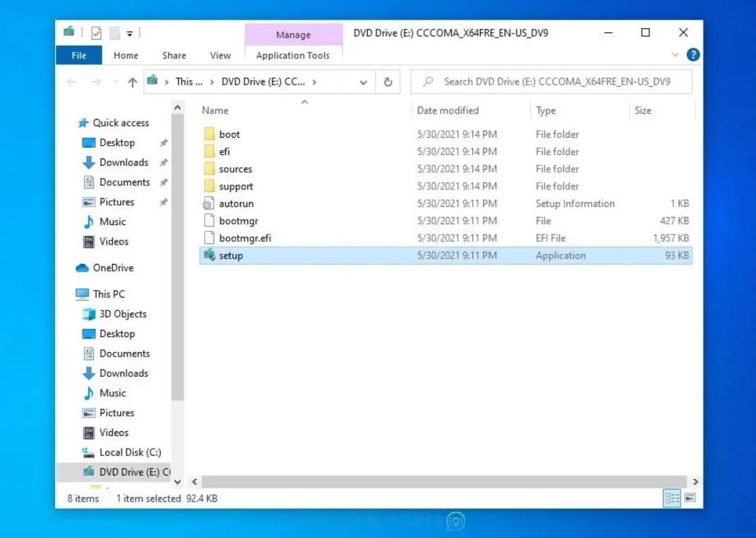The image size is (756, 538).
Task: Click the New folder quick access icon
Action: (x=114, y=33)
